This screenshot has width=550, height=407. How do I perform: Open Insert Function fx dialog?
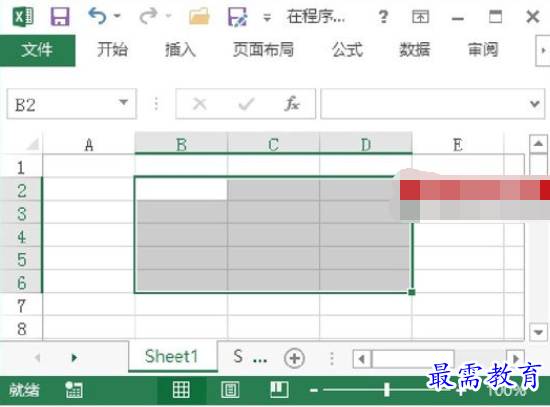[292, 104]
